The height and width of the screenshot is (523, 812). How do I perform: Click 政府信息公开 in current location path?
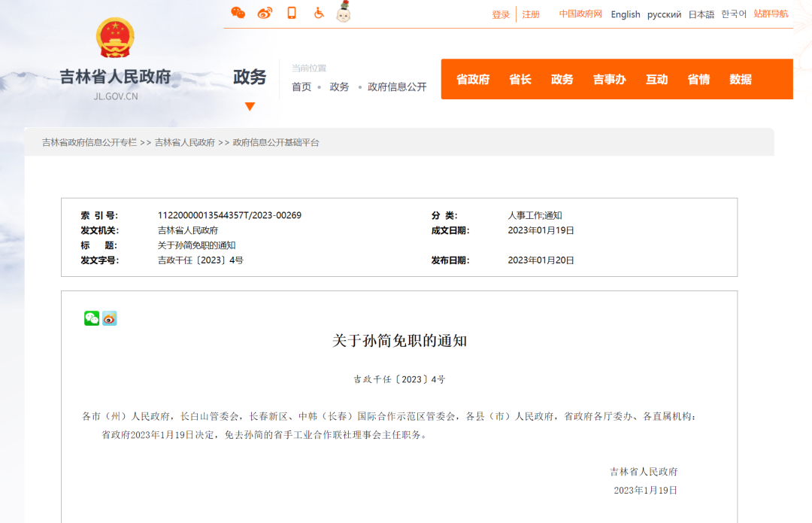tap(397, 87)
